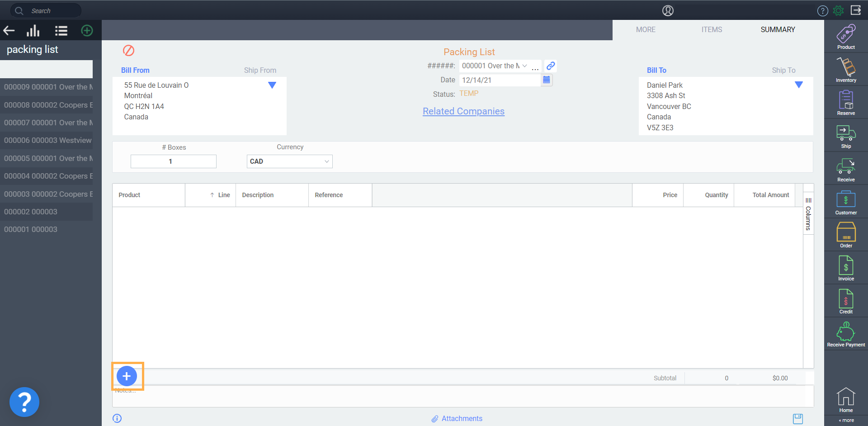Go back with the left arrow icon
Image resolution: width=868 pixels, height=426 pixels.
coord(9,31)
